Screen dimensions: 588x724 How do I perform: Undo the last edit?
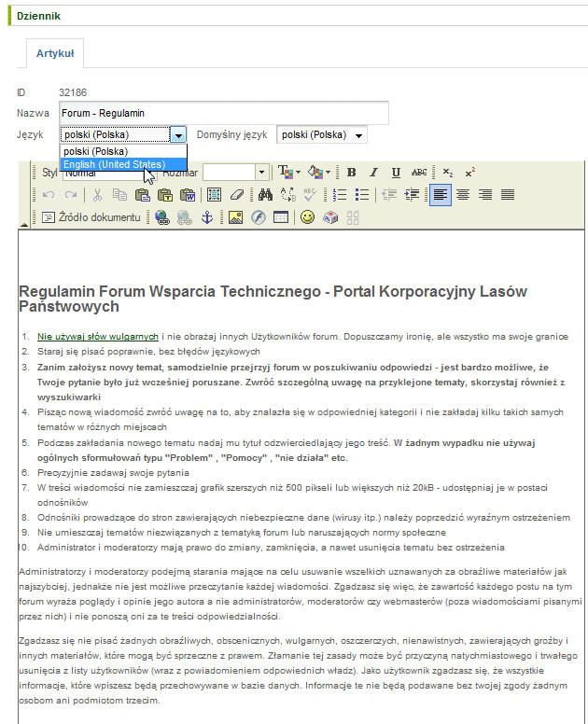coord(49,195)
